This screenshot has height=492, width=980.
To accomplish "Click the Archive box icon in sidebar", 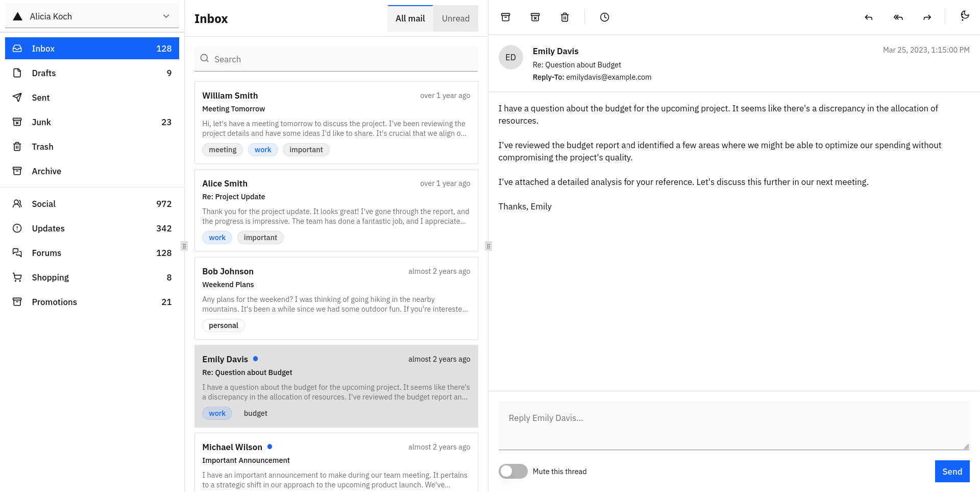I will [17, 171].
